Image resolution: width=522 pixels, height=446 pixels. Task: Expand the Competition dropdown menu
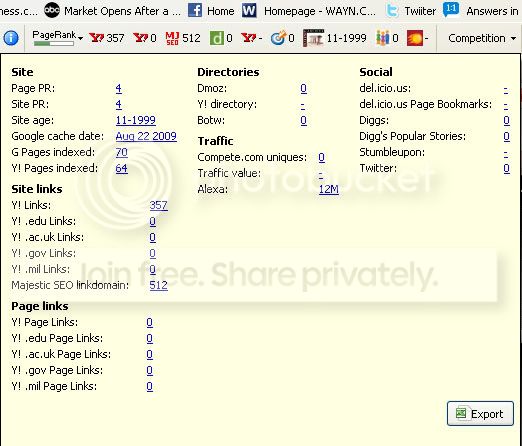[482, 38]
